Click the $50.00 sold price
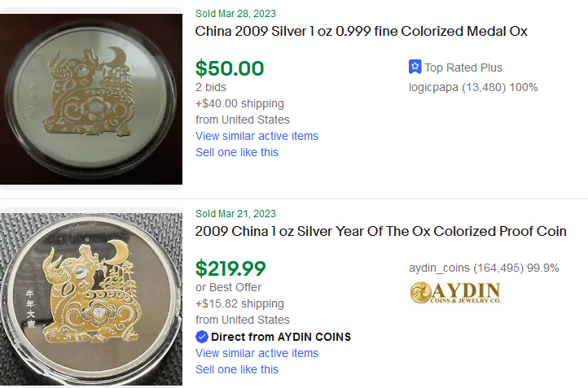588x388 pixels. 230,68
